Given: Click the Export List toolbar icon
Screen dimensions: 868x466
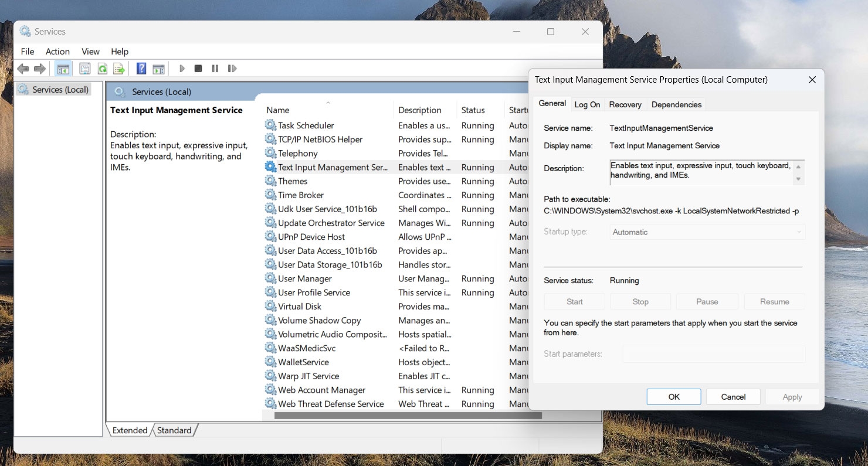Looking at the screenshot, I should (119, 69).
